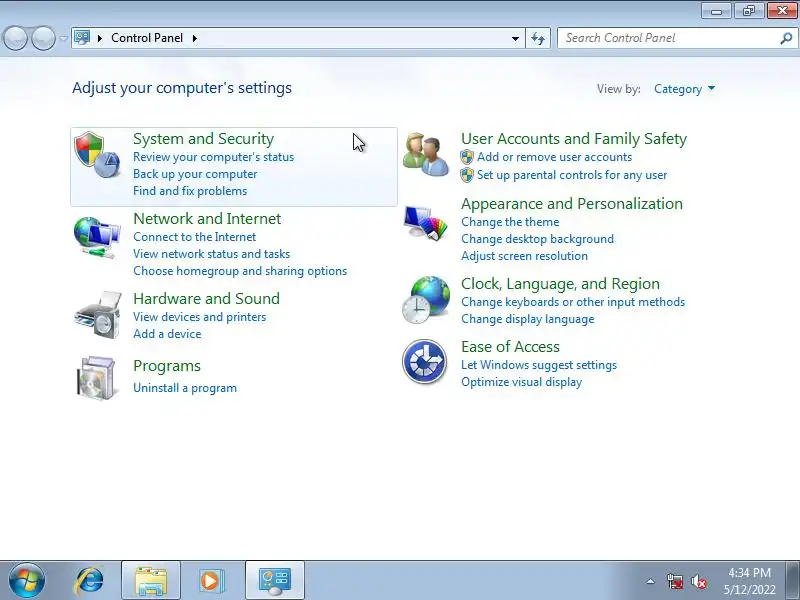Screen dimensions: 800x600
Task: Click Control Panel in the breadcrumb
Action: click(147, 38)
